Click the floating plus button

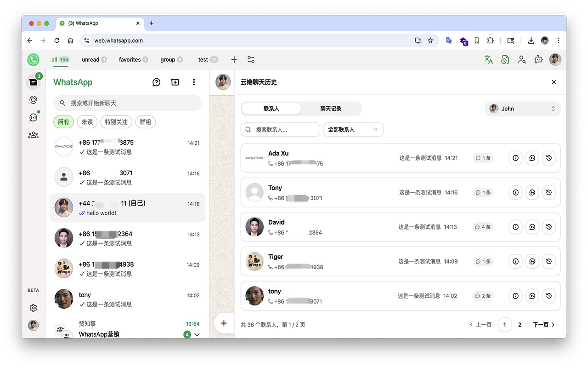(x=224, y=323)
